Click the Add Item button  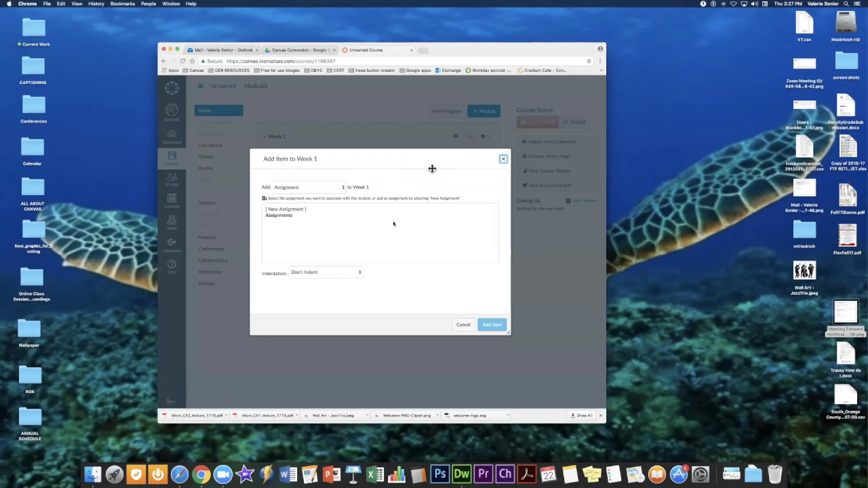[x=492, y=325]
